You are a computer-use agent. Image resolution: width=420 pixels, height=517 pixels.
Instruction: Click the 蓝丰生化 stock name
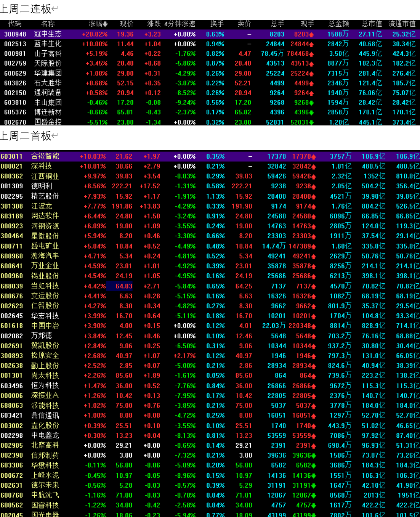48,44
